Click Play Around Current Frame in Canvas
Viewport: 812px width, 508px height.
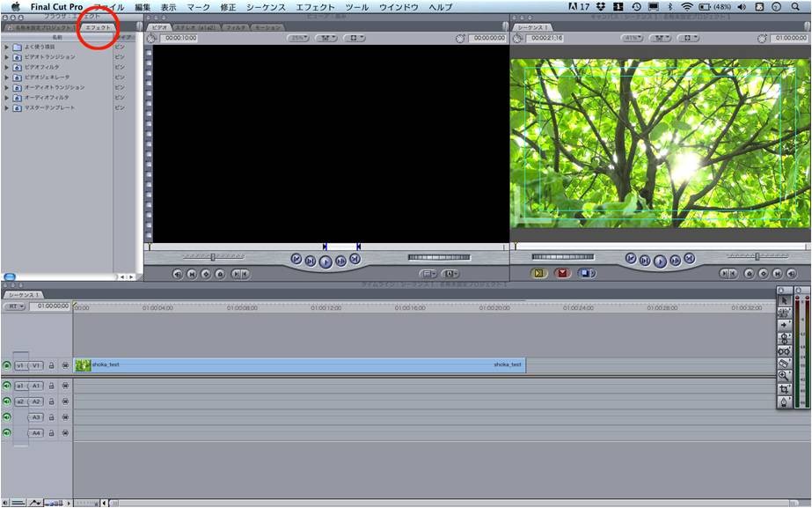click(676, 261)
